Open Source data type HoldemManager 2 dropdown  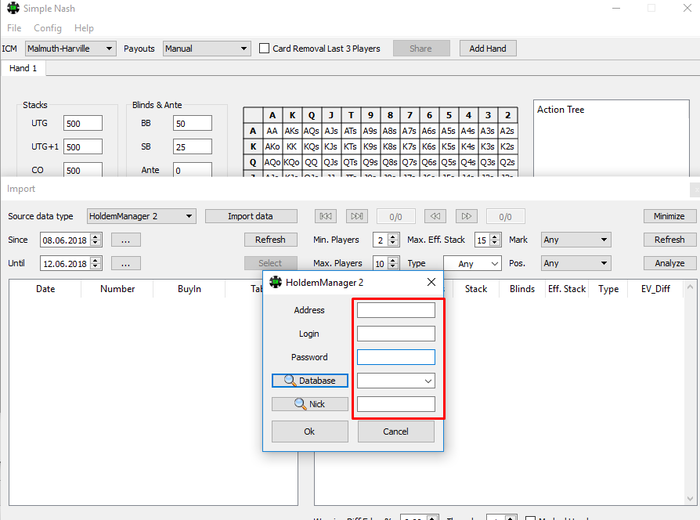(x=141, y=216)
